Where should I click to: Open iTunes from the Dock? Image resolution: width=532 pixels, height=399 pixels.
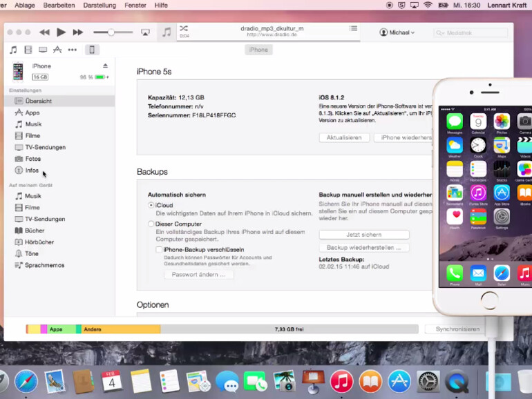[341, 382]
